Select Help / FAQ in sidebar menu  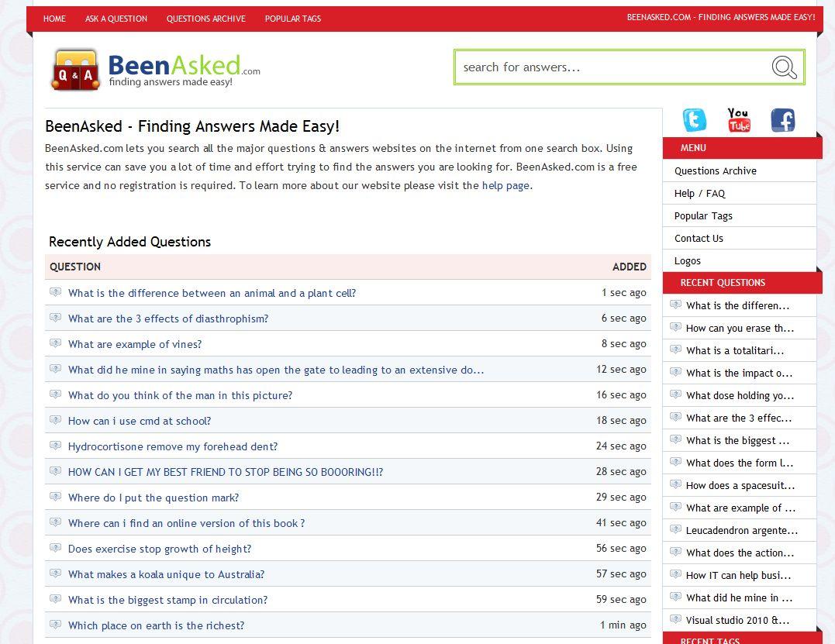tap(700, 193)
